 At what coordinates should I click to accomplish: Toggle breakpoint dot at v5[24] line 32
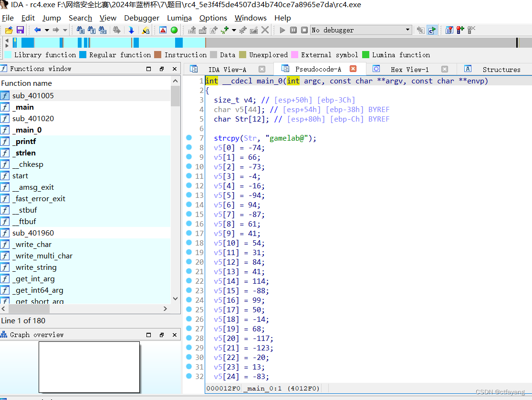pos(189,376)
